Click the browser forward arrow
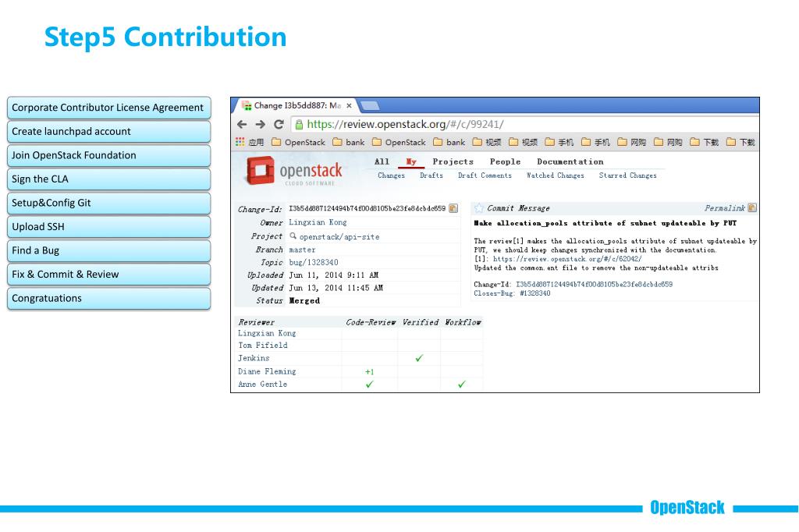The image size is (799, 532). pos(261,124)
